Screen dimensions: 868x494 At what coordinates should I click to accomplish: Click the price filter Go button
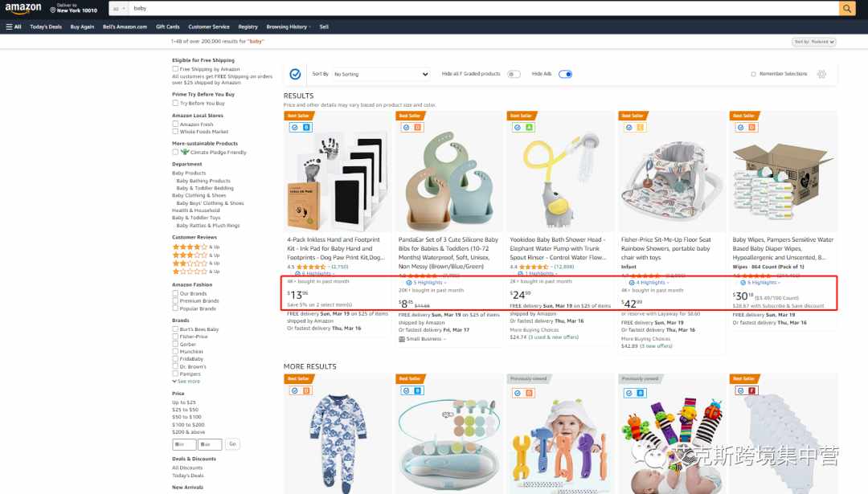point(232,444)
